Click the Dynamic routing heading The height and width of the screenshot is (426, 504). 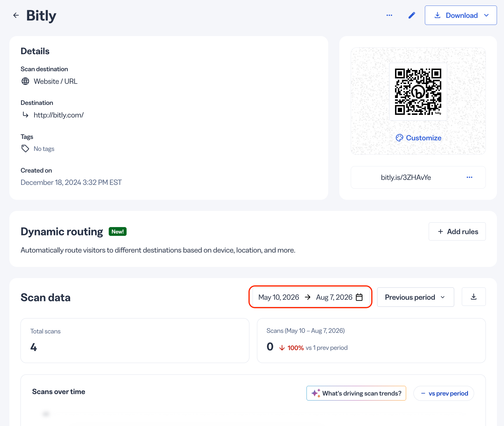pos(62,231)
